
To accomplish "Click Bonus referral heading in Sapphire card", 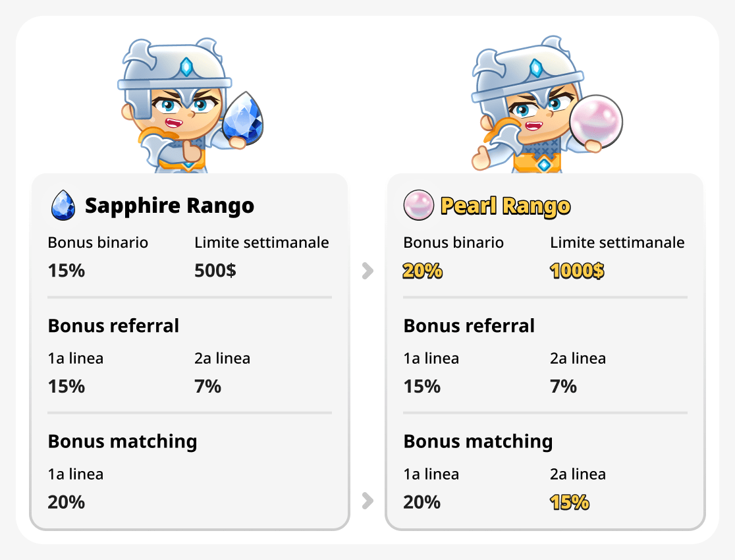I will tap(113, 325).
